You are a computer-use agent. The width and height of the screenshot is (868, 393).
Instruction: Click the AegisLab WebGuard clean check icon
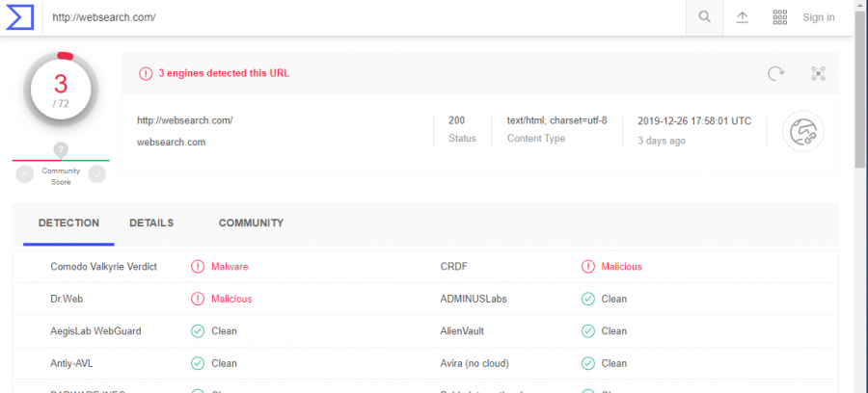(x=198, y=331)
